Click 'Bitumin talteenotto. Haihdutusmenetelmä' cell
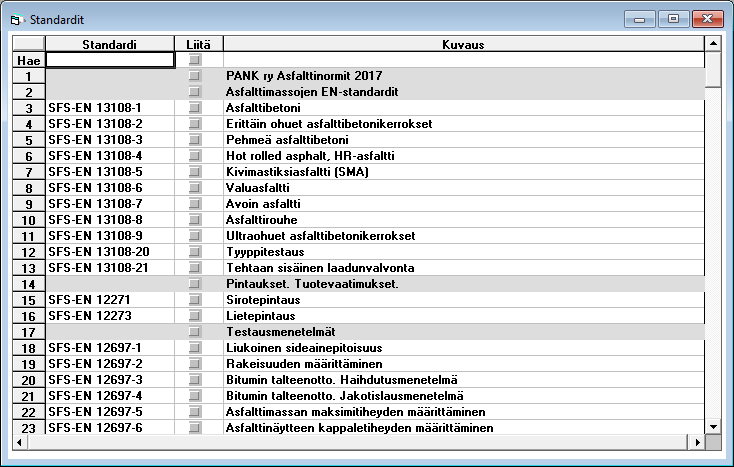This screenshot has height=467, width=734. 464,379
